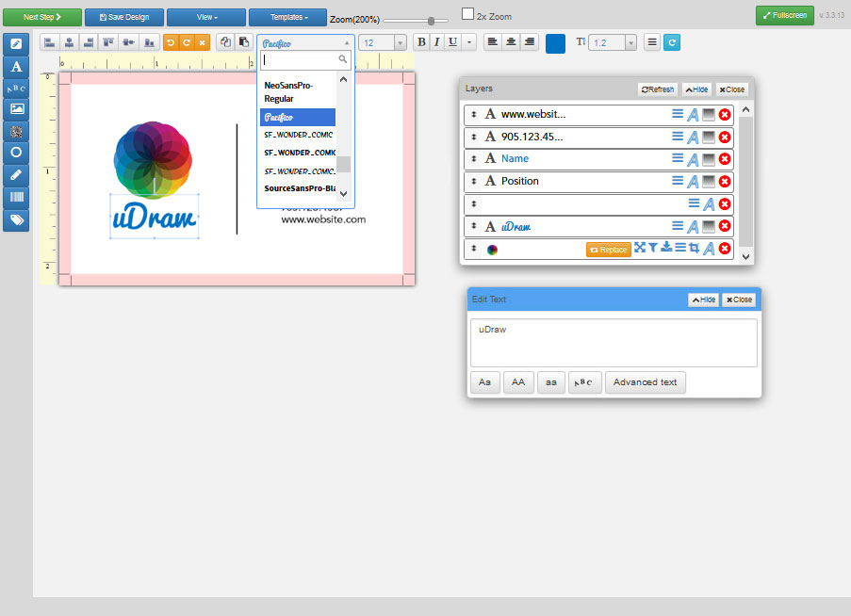Click the crop icon on image layer
The height and width of the screenshot is (616, 851).
[x=695, y=249]
